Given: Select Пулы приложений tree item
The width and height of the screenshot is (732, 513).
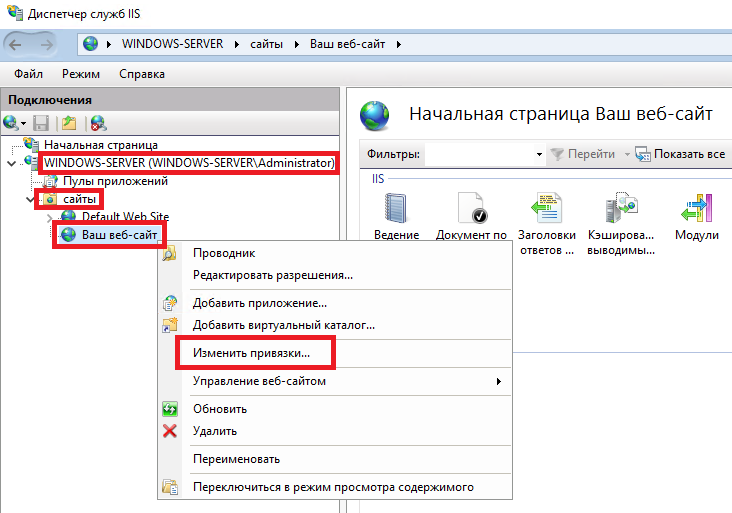Looking at the screenshot, I should click(x=115, y=181).
